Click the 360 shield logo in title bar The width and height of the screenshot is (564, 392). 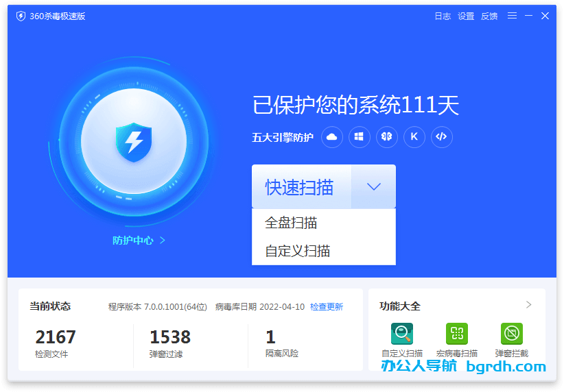click(21, 16)
